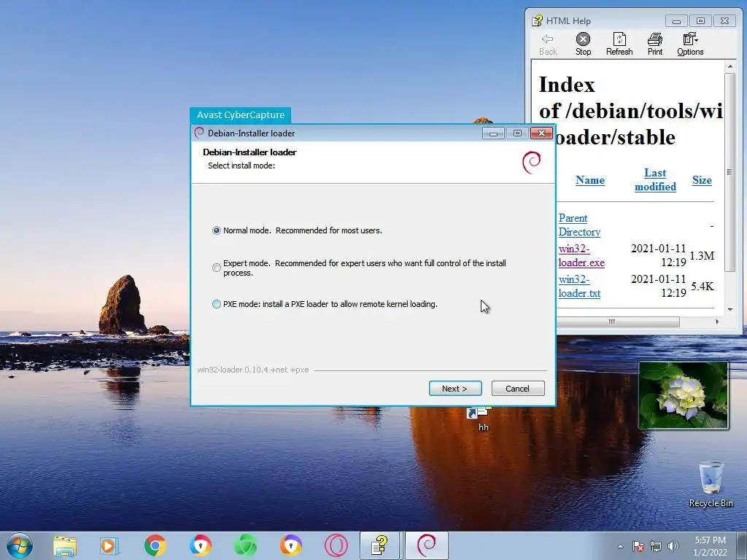Image resolution: width=747 pixels, height=560 pixels.
Task: Click Stop icon in HTML Help toolbar
Action: (x=583, y=44)
